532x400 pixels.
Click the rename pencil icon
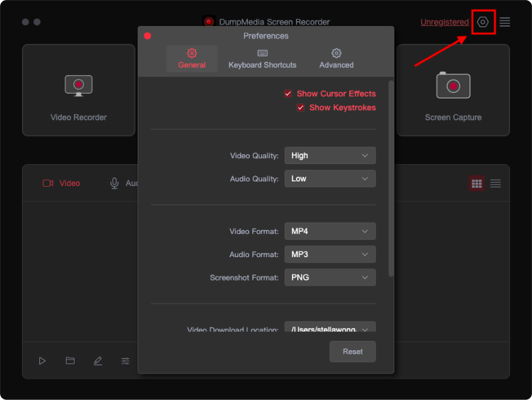point(98,361)
